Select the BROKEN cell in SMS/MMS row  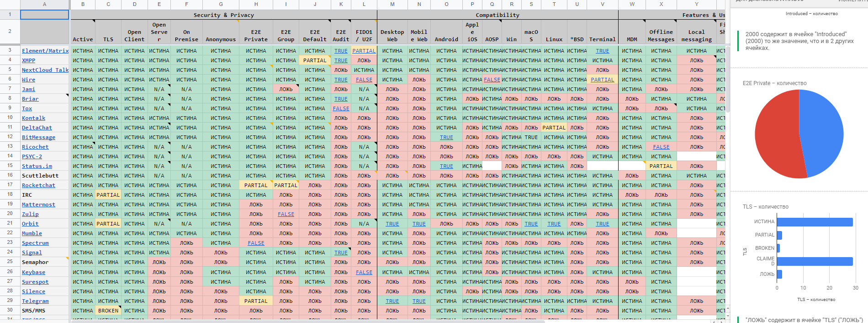[108, 311]
